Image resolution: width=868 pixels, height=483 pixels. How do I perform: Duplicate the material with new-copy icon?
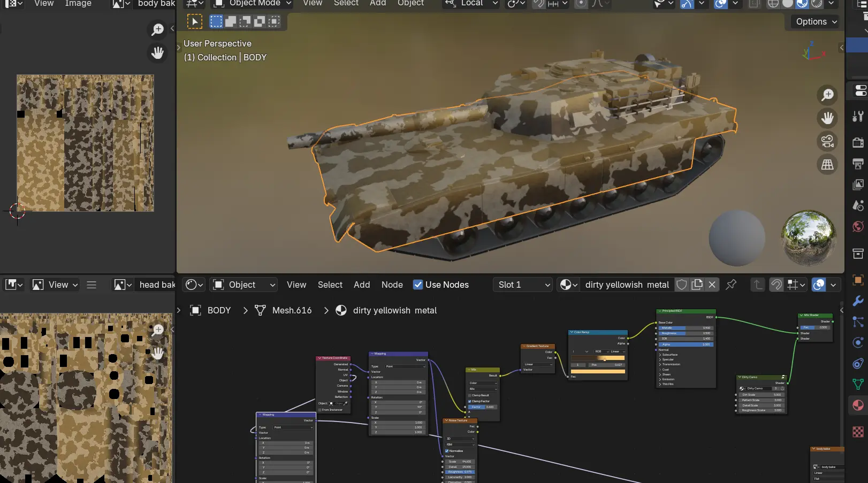[697, 285]
